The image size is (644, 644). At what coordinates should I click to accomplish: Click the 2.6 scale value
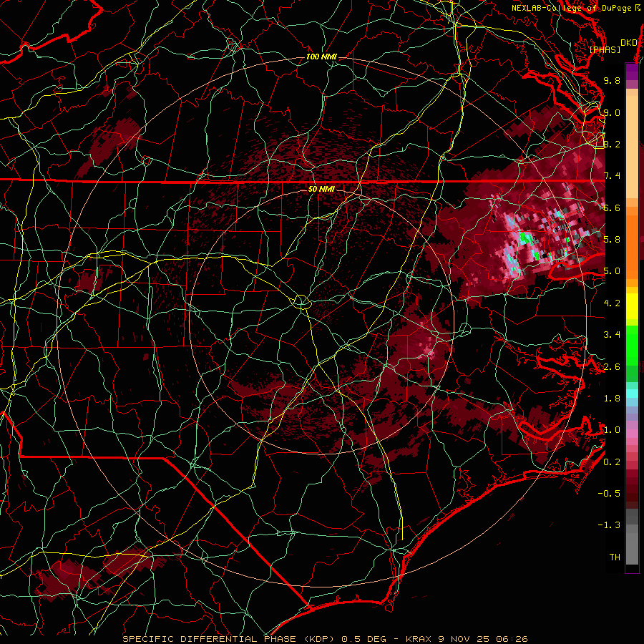pos(612,367)
